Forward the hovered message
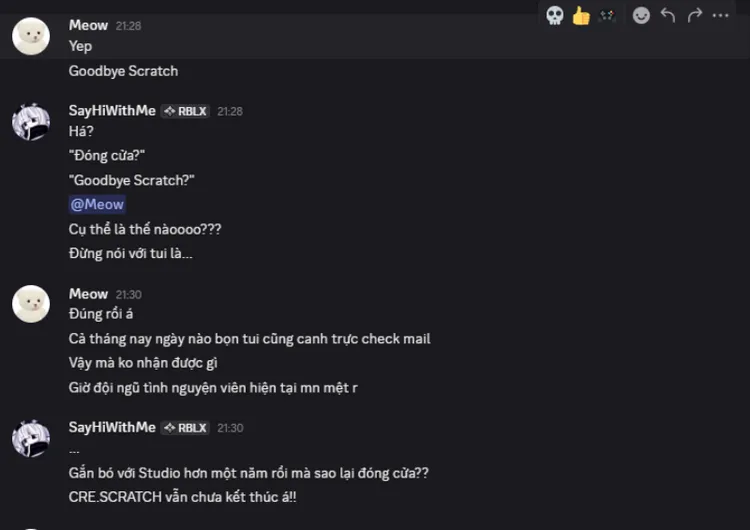The image size is (750, 530). click(695, 15)
